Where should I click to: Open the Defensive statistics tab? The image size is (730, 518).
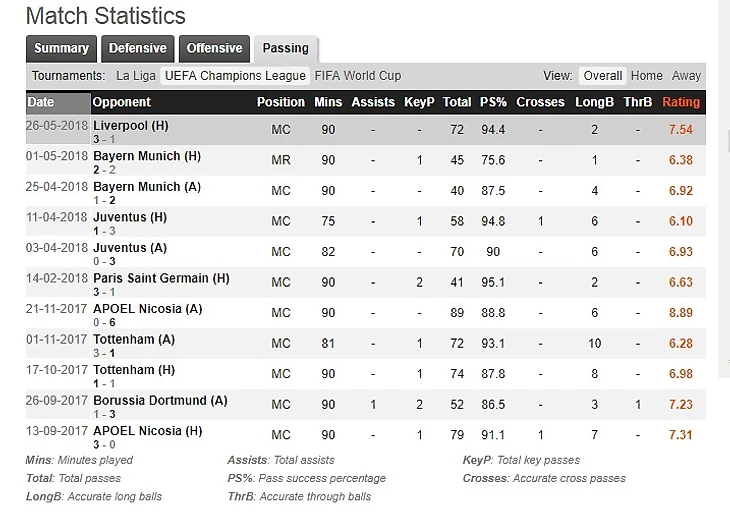click(x=138, y=48)
